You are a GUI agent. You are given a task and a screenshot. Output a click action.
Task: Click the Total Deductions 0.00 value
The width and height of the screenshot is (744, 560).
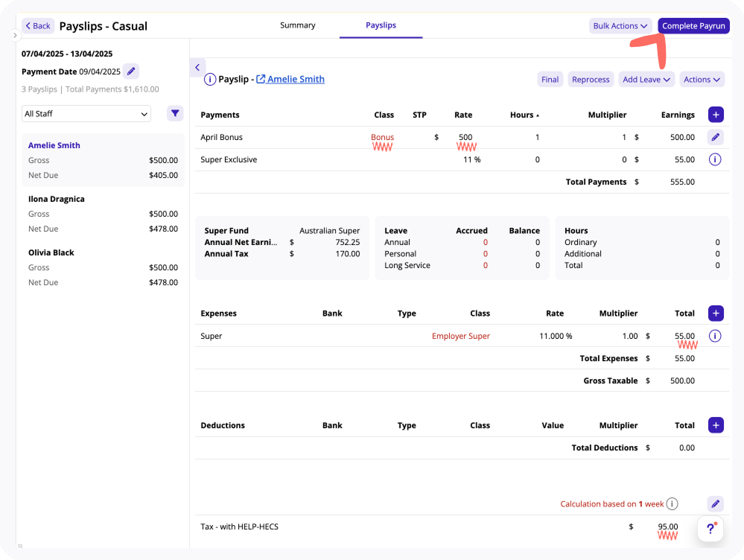687,448
